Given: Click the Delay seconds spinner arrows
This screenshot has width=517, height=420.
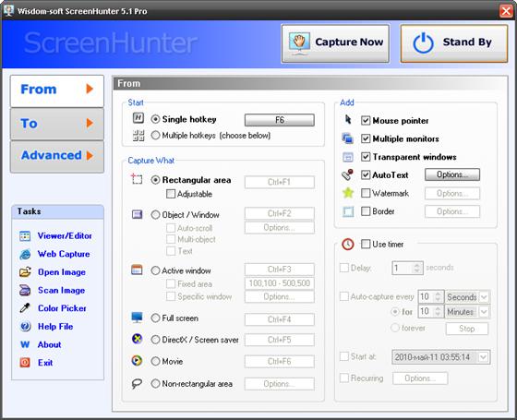Looking at the screenshot, I should (x=417, y=268).
